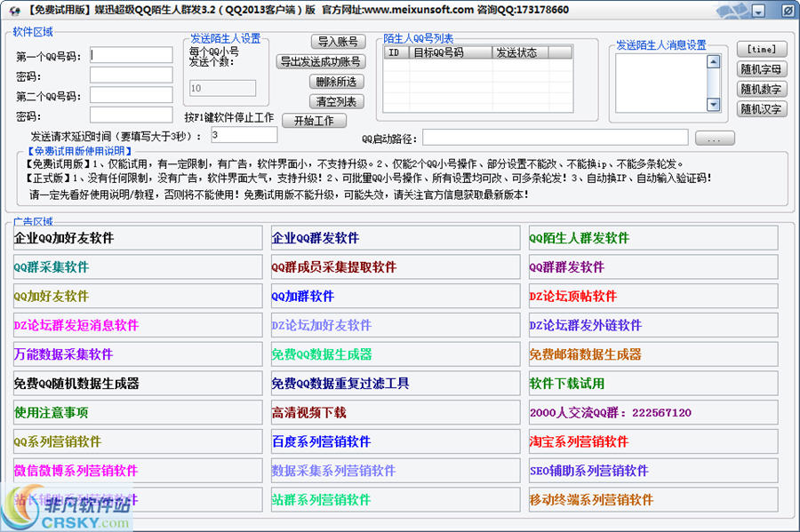Click the 随机字母 button
The image size is (800, 532).
762,68
